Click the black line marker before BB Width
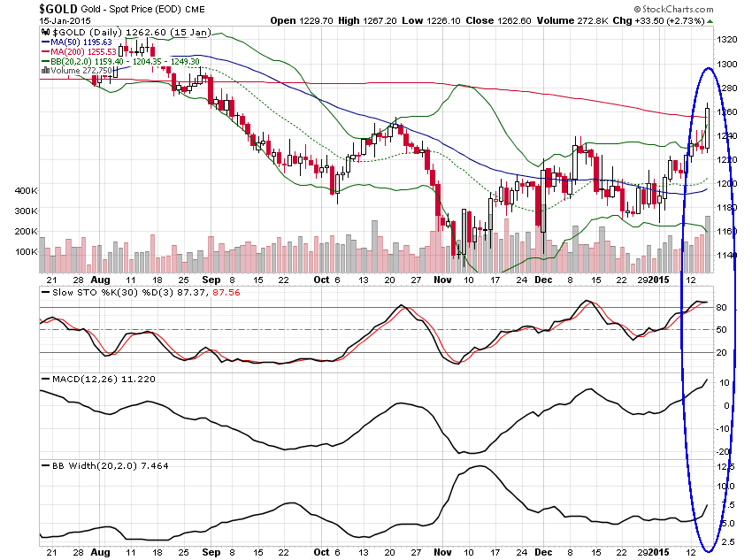Viewport: 752px width, 560px height. click(45, 465)
